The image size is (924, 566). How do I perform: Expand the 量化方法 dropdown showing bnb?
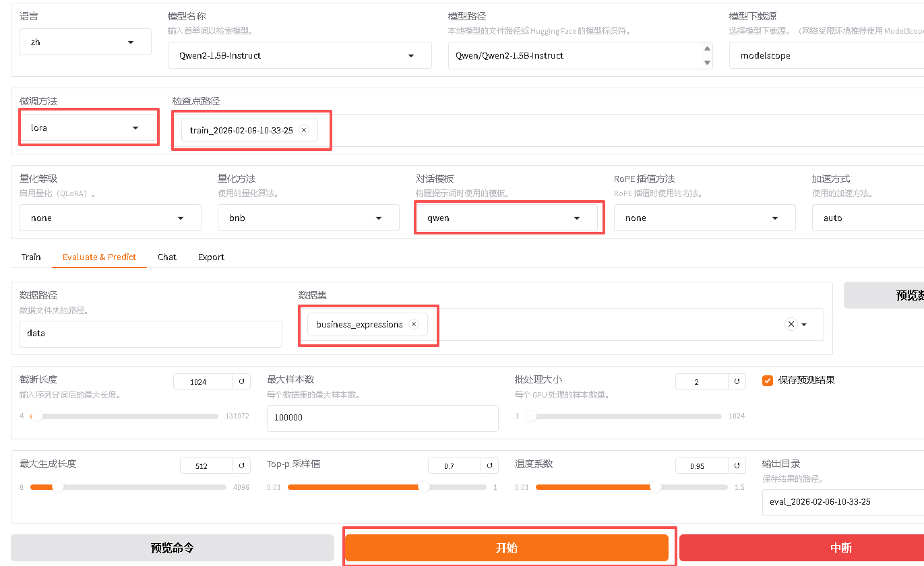[x=309, y=218]
